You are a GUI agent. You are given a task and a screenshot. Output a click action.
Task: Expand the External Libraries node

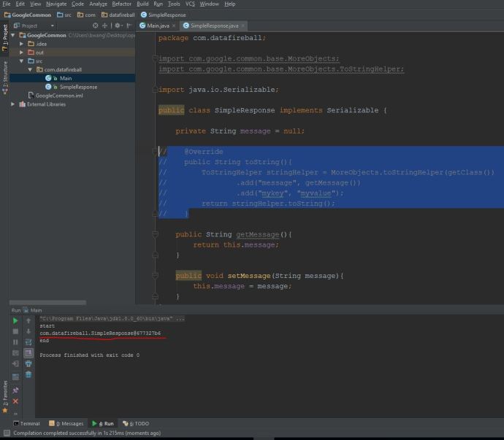click(13, 104)
